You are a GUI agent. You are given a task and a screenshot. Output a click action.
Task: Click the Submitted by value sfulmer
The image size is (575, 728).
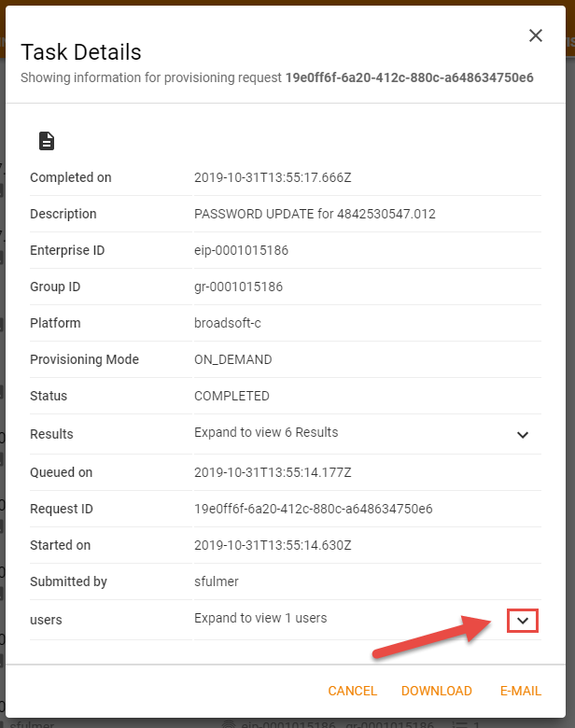click(216, 581)
